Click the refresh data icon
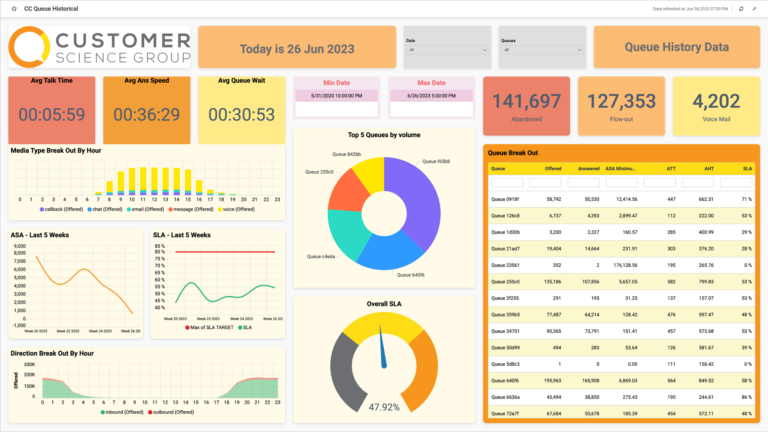This screenshot has height=432, width=768. tap(740, 8)
